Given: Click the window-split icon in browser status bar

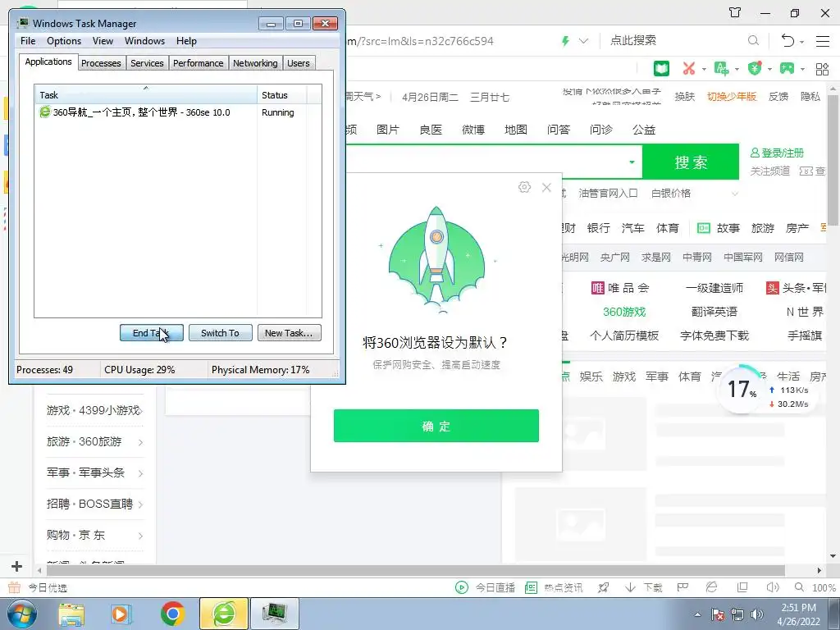Looking at the screenshot, I should tap(742, 587).
